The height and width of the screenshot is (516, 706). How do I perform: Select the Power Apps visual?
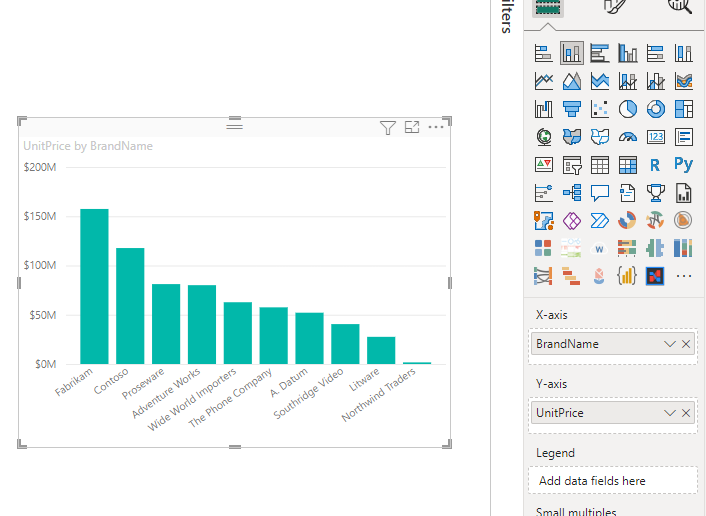click(x=572, y=221)
